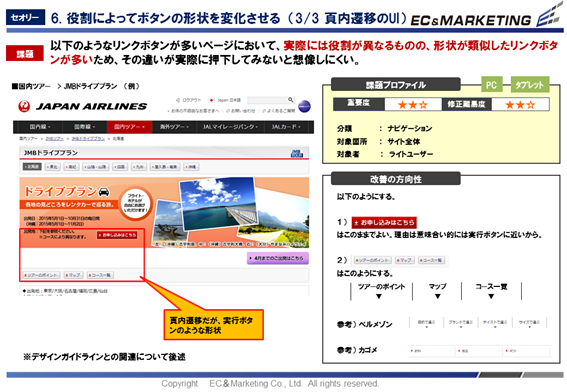The image size is (567, 392).
Task: Click the search magnifier icon
Action: click(290, 99)
